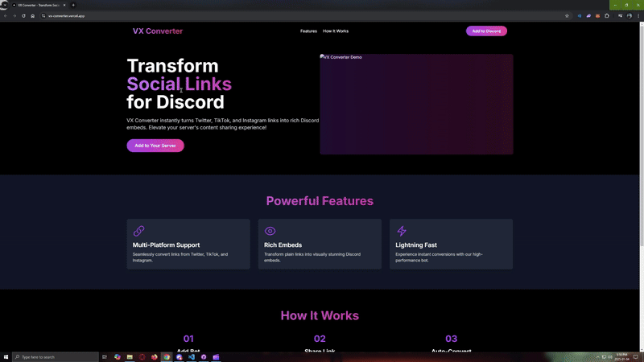Open GitHub Desktop from the taskbar
The width and height of the screenshot is (644, 362).
(204, 357)
